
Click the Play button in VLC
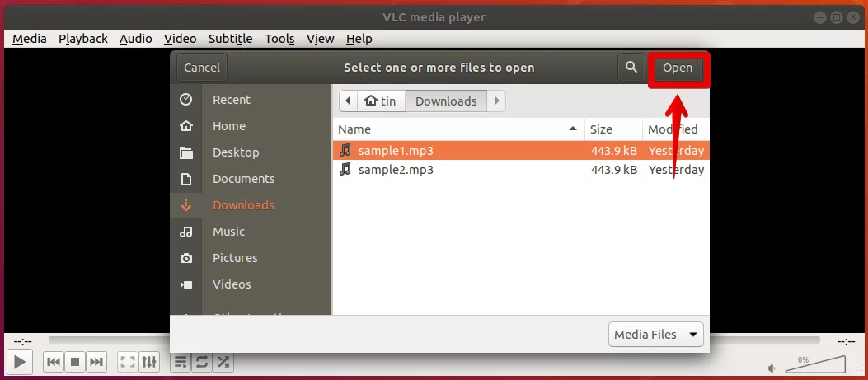pyautogui.click(x=20, y=362)
